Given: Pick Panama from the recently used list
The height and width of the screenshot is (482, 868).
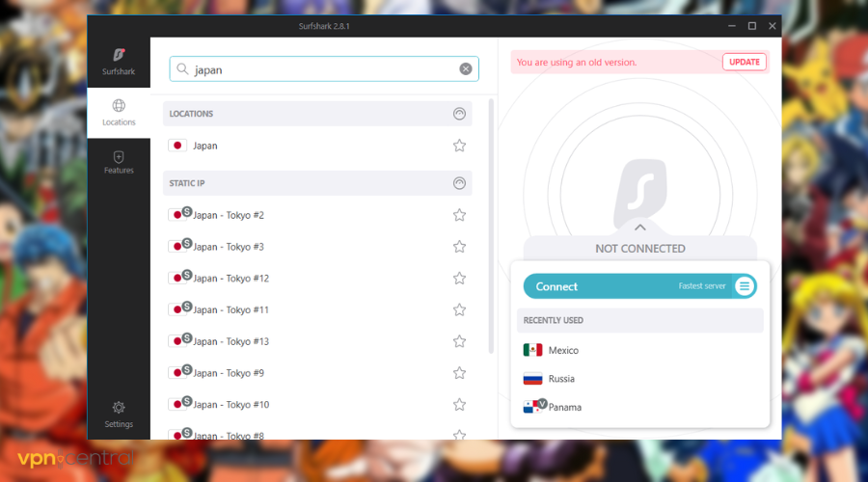Looking at the screenshot, I should (x=564, y=408).
